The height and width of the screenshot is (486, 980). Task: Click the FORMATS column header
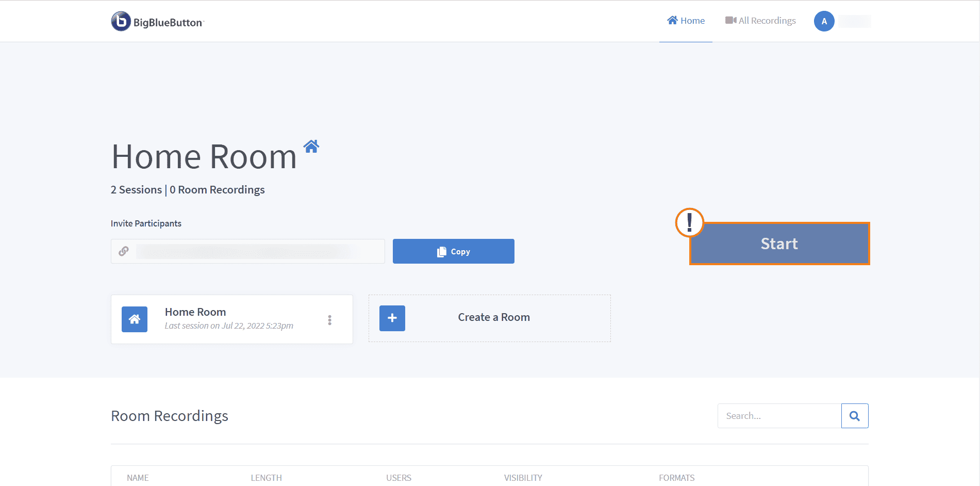(x=677, y=478)
